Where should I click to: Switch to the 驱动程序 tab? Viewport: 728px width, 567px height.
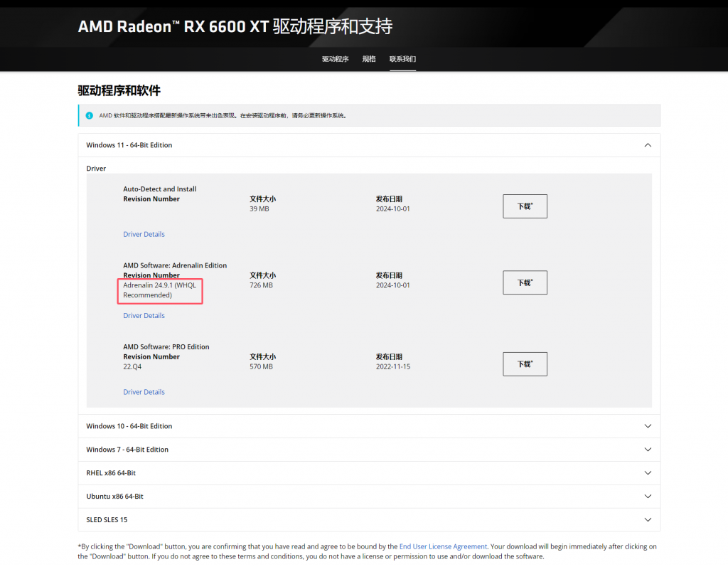click(335, 59)
